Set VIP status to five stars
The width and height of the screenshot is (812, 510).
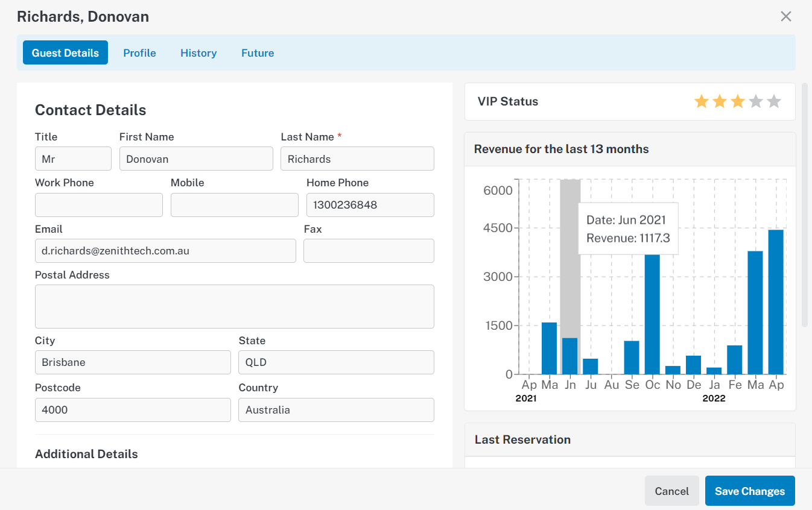774,101
